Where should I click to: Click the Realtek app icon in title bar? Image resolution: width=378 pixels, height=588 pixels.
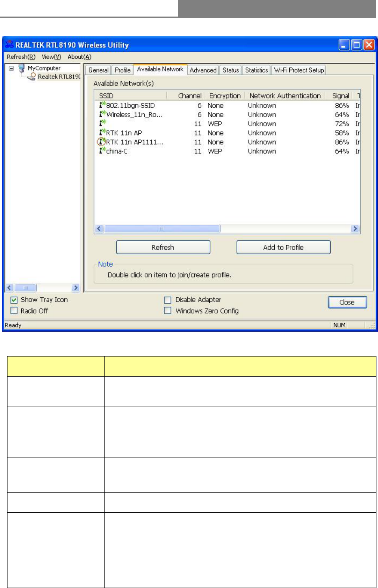tap(9, 44)
